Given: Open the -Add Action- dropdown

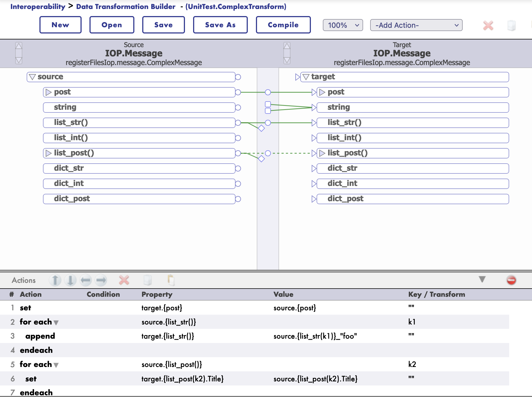Looking at the screenshot, I should (x=416, y=25).
